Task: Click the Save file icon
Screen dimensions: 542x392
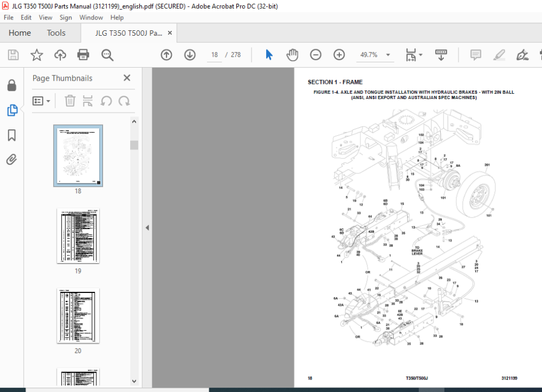Action: (x=13, y=55)
